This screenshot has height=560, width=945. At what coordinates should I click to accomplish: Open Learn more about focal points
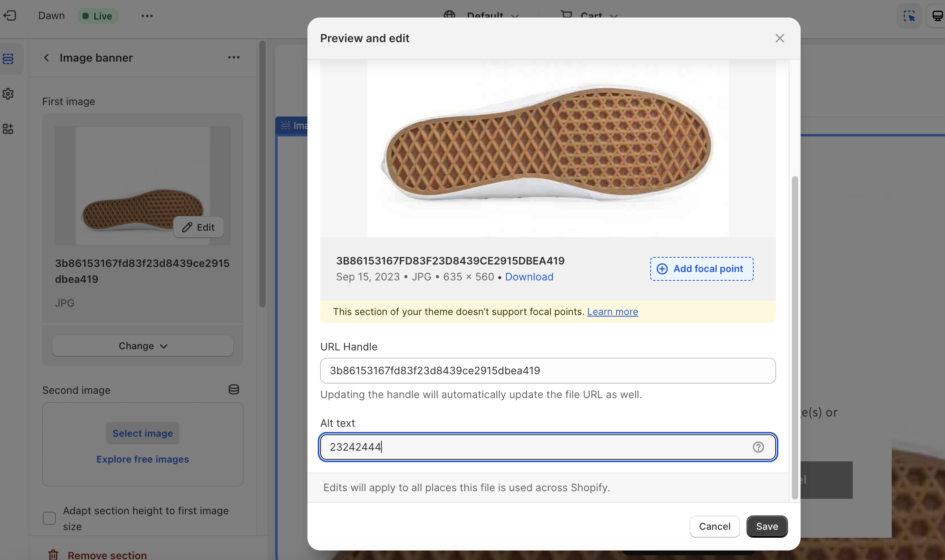tap(612, 312)
